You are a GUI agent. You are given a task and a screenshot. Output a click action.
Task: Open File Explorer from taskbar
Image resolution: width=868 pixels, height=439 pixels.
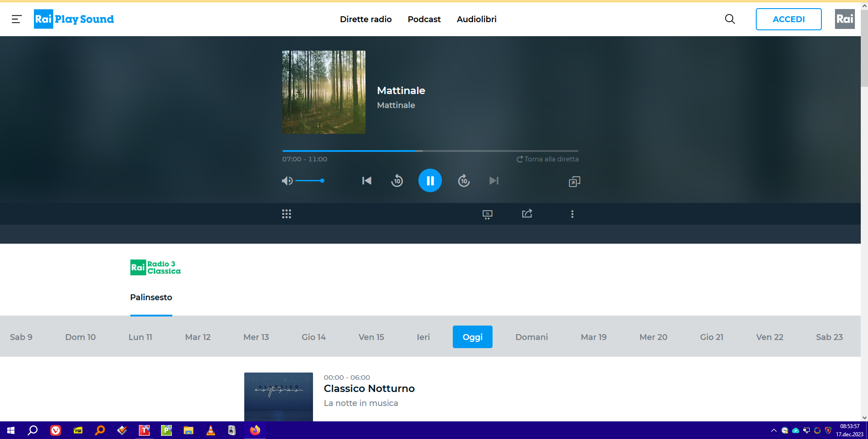point(189,430)
